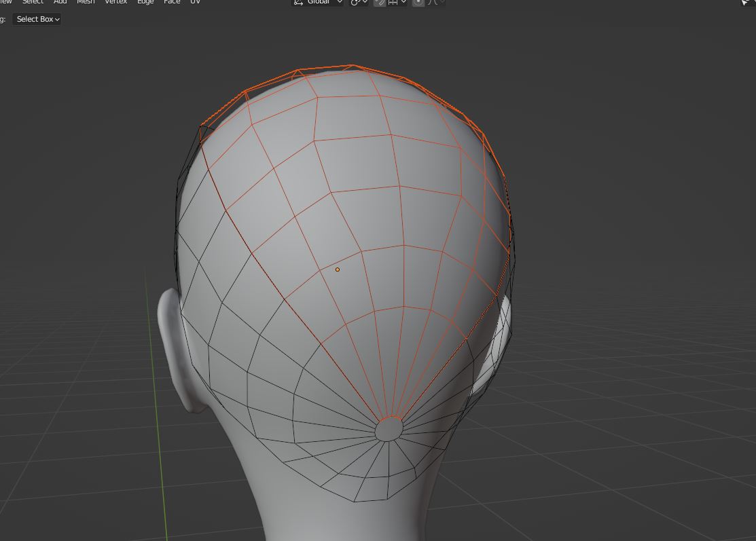This screenshot has height=541, width=756.
Task: Expand the Global transform orientation dropdown
Action: tap(318, 2)
